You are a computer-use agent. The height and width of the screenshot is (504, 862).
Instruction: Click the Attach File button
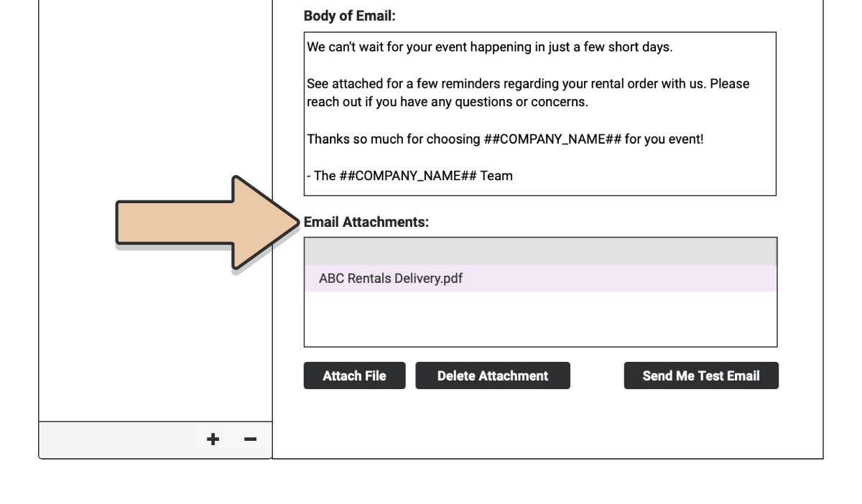pyautogui.click(x=354, y=375)
